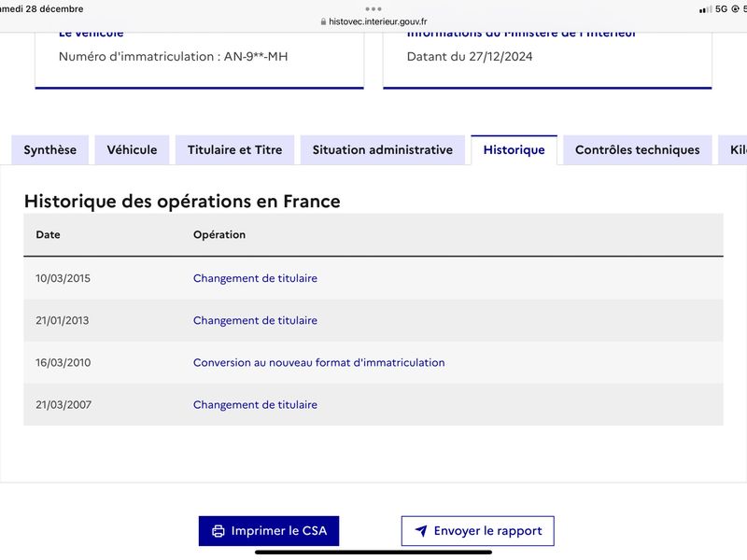Switch to the Véhicule tab

[132, 150]
